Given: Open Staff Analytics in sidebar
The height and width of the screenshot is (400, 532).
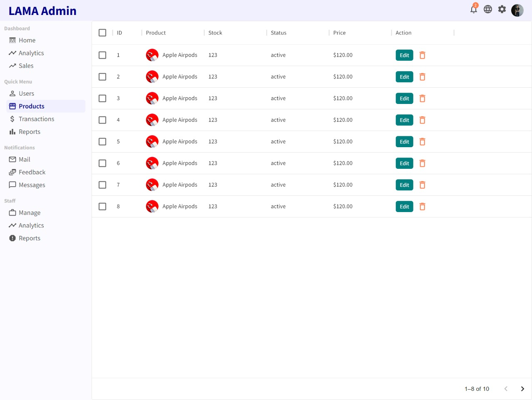Looking at the screenshot, I should (46, 225).
